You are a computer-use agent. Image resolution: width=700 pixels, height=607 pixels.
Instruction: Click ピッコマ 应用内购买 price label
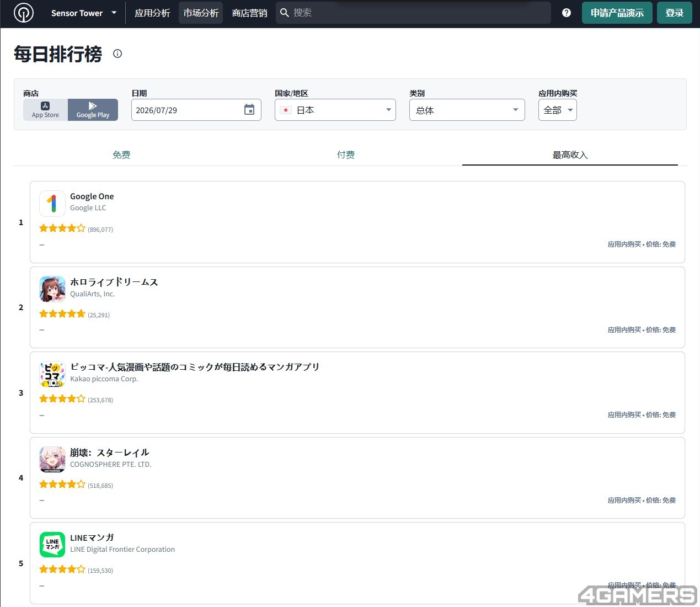coord(642,415)
